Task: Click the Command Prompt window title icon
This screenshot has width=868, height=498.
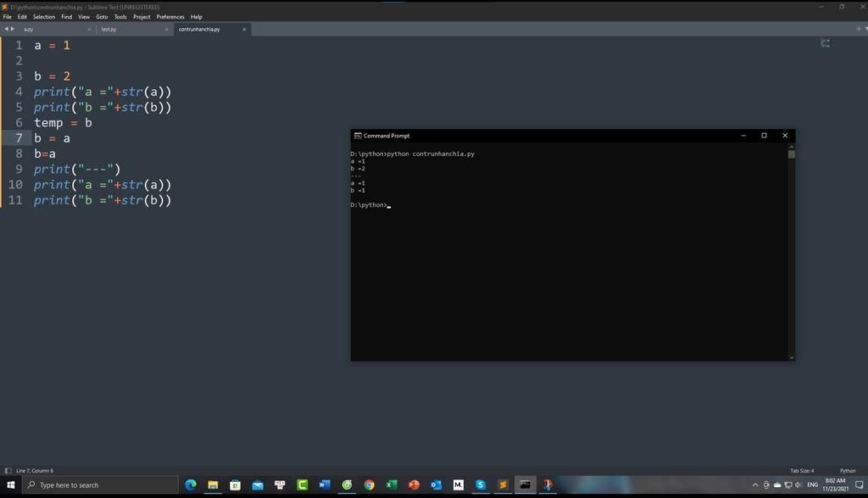Action: coord(358,136)
